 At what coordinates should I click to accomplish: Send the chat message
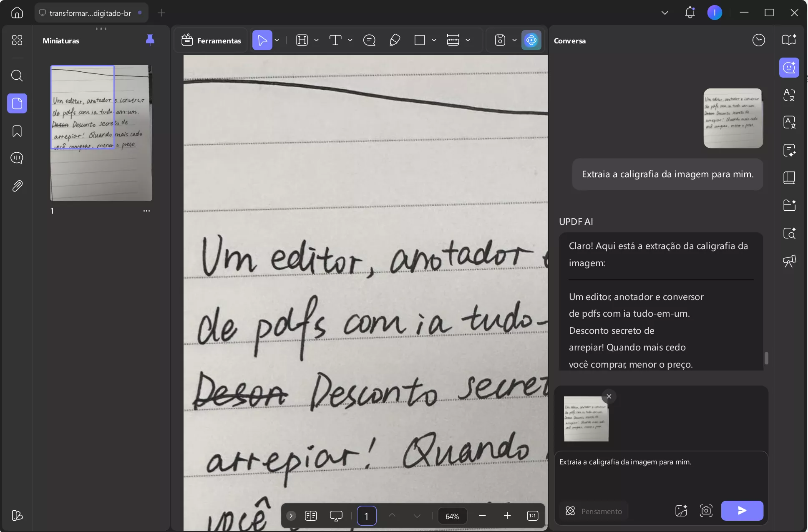click(x=742, y=511)
